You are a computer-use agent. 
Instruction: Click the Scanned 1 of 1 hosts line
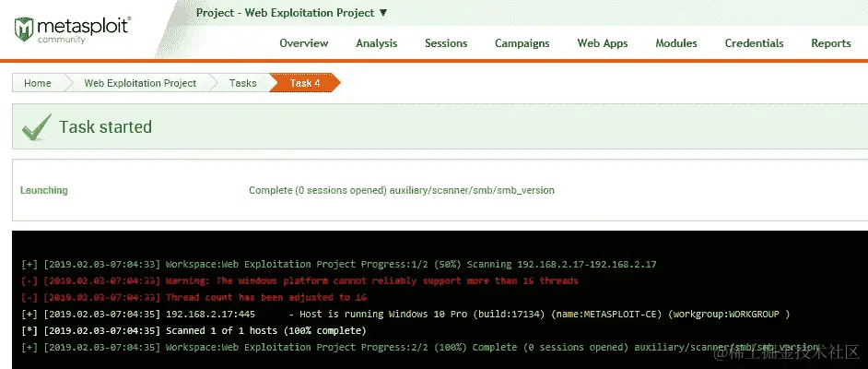(x=194, y=331)
